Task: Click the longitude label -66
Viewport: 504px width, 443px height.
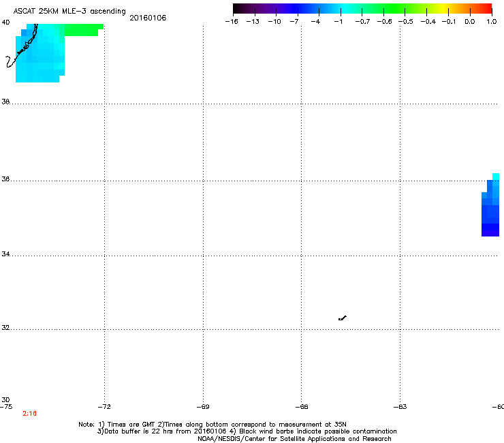Action: coord(302,406)
